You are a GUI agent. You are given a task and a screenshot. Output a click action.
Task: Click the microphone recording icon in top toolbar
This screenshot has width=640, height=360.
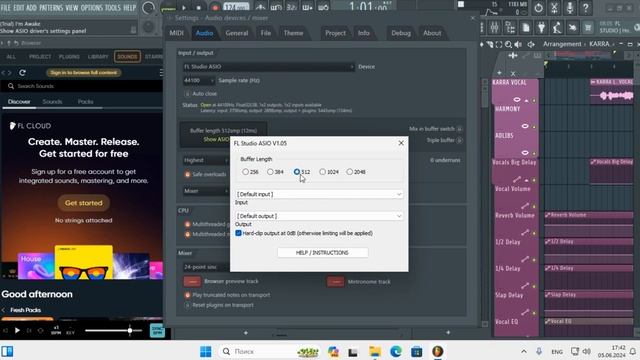pyautogui.click(x=570, y=8)
